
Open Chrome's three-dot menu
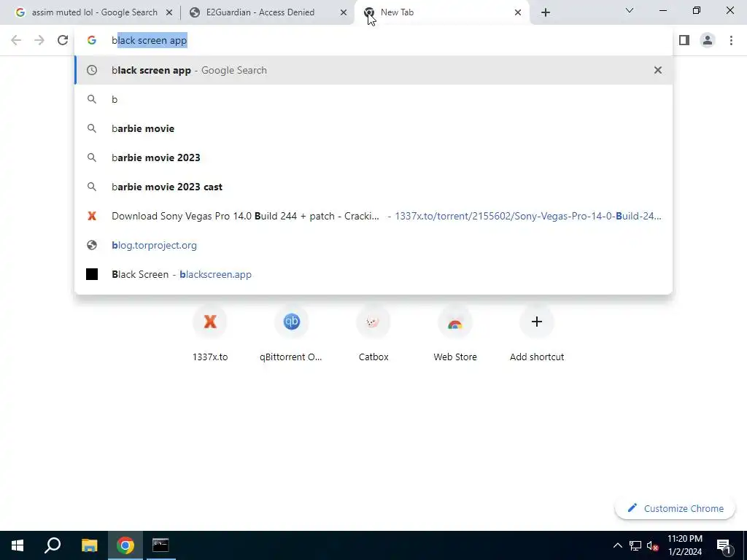point(731,40)
